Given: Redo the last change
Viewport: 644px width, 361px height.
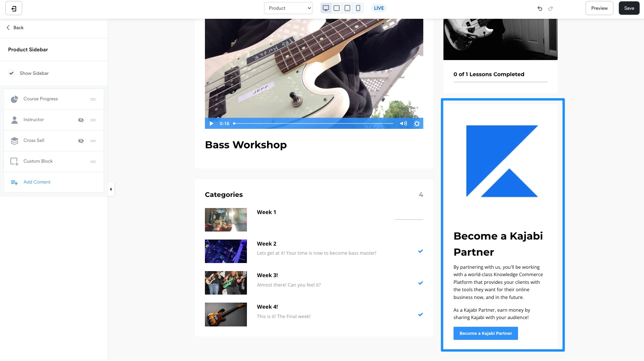Looking at the screenshot, I should [551, 8].
